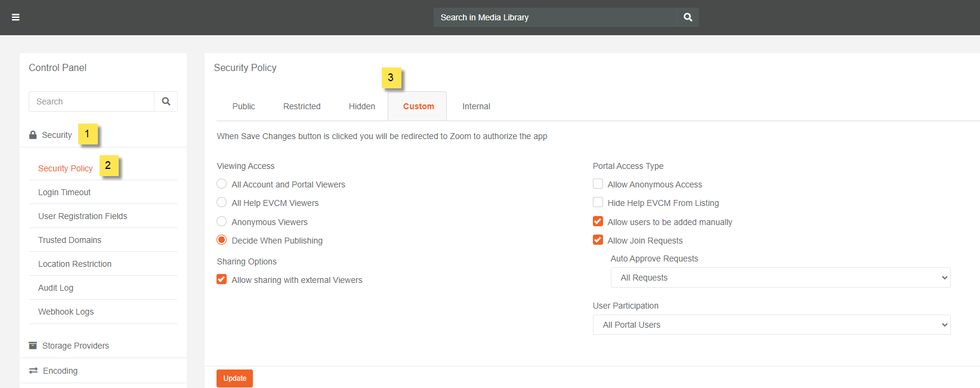The image size is (980, 388).
Task: Switch to the Restricted tab
Action: coord(302,106)
